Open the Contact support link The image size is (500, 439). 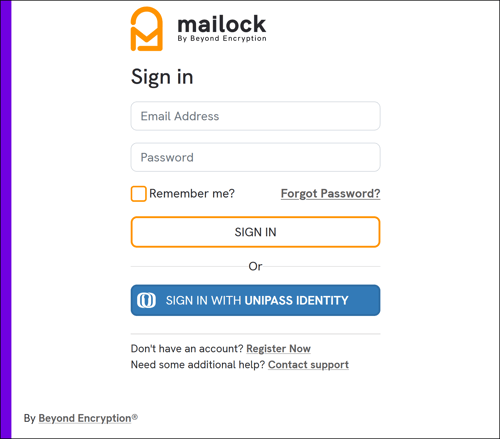pos(308,365)
